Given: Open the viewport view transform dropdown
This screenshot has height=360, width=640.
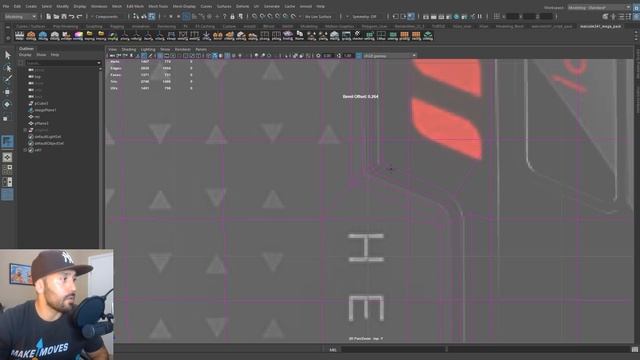Looking at the screenshot, I should [x=389, y=56].
